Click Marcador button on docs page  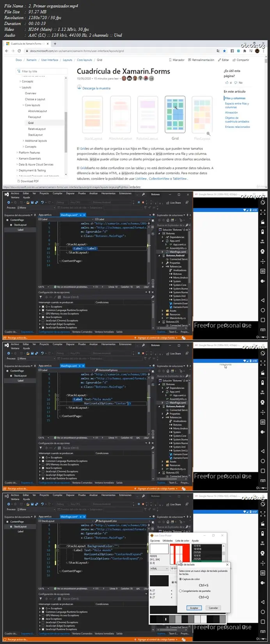point(177,60)
